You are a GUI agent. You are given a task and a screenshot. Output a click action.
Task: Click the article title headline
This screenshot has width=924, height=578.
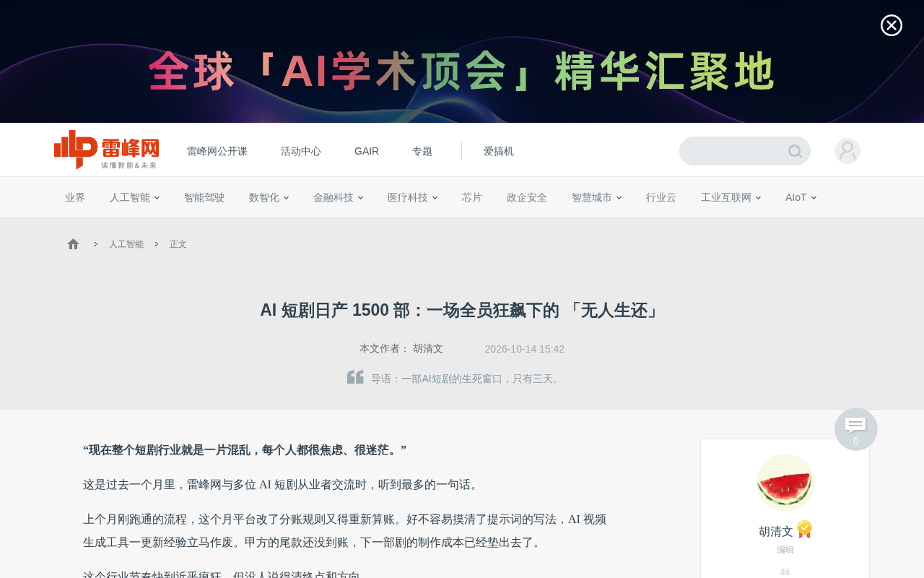462,310
